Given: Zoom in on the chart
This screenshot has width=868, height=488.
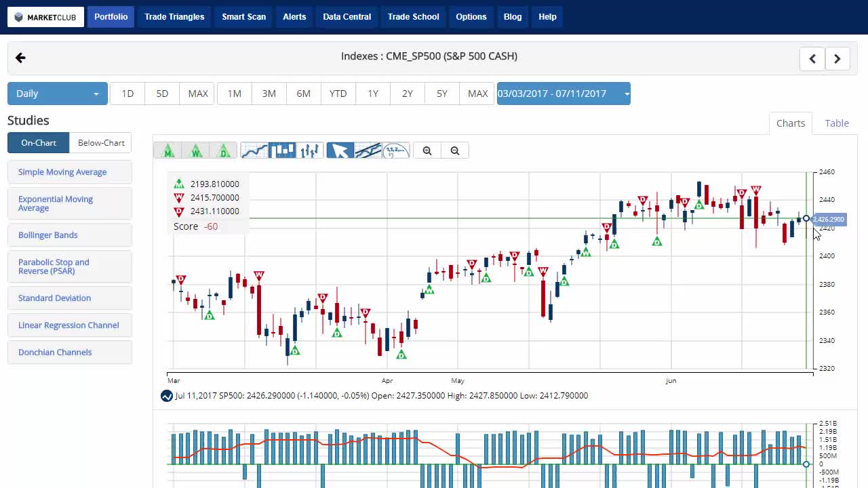Looking at the screenshot, I should 427,150.
